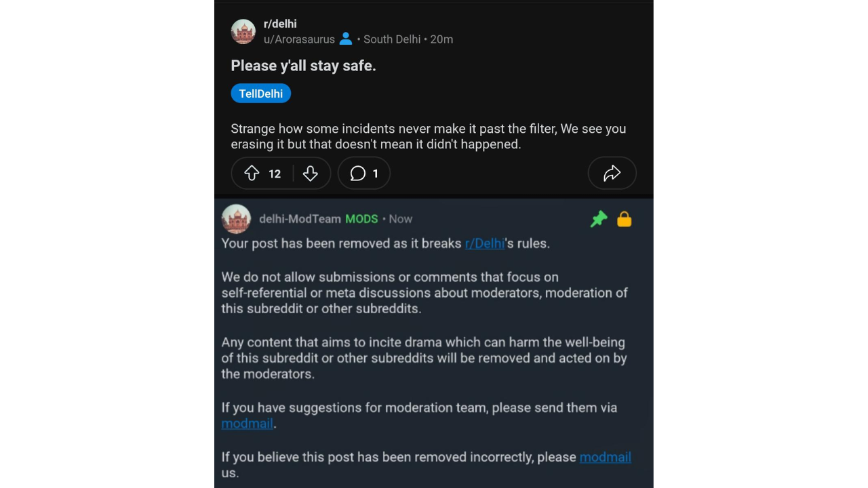Upvote the post by Arorasaurus
Image resolution: width=868 pixels, height=488 pixels.
coord(252,174)
